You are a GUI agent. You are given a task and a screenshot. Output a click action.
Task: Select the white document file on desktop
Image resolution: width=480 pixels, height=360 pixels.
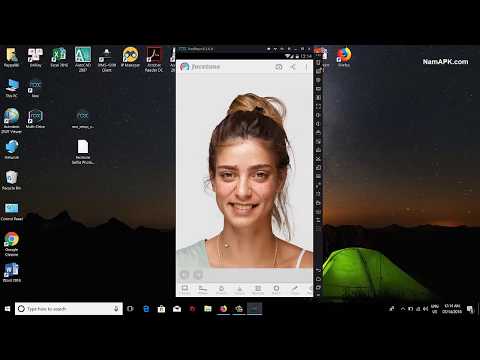pyautogui.click(x=83, y=152)
